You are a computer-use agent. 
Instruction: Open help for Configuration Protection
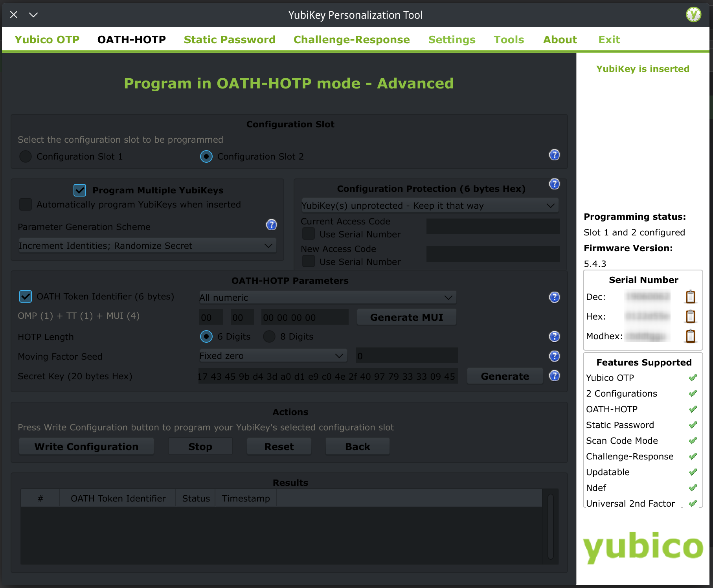(x=554, y=184)
